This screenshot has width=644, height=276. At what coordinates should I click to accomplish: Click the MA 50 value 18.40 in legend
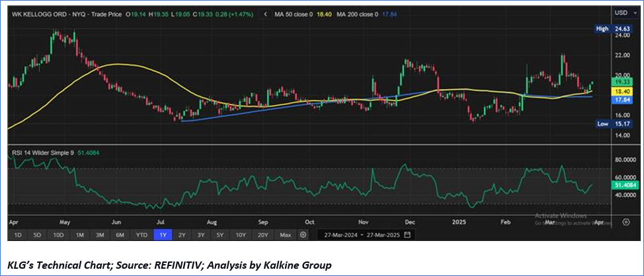coord(325,15)
